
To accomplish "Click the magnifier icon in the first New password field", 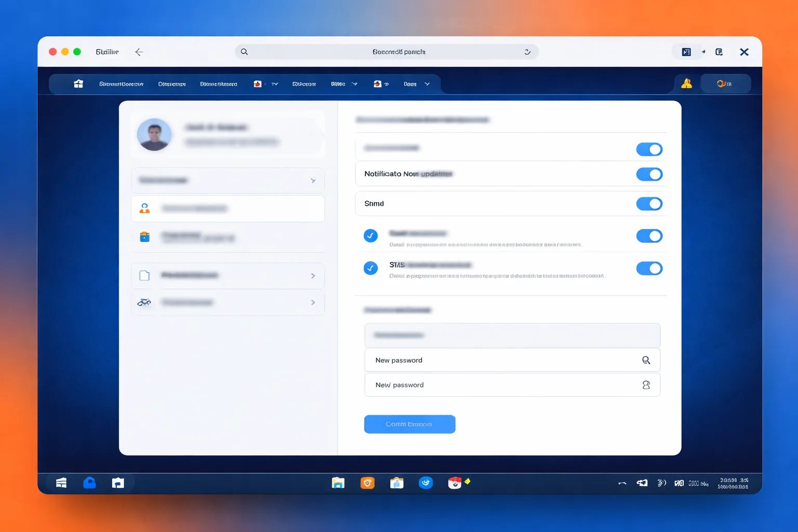I will click(646, 360).
